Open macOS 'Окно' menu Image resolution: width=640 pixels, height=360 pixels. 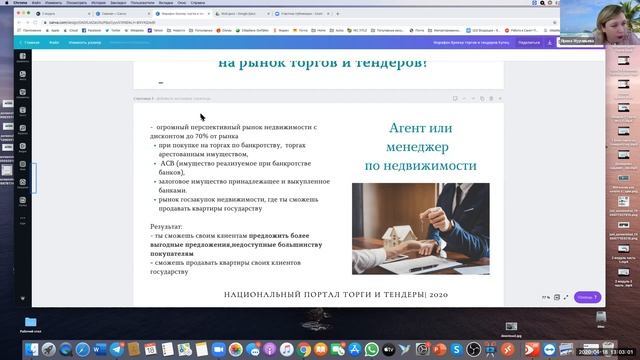(182, 2)
